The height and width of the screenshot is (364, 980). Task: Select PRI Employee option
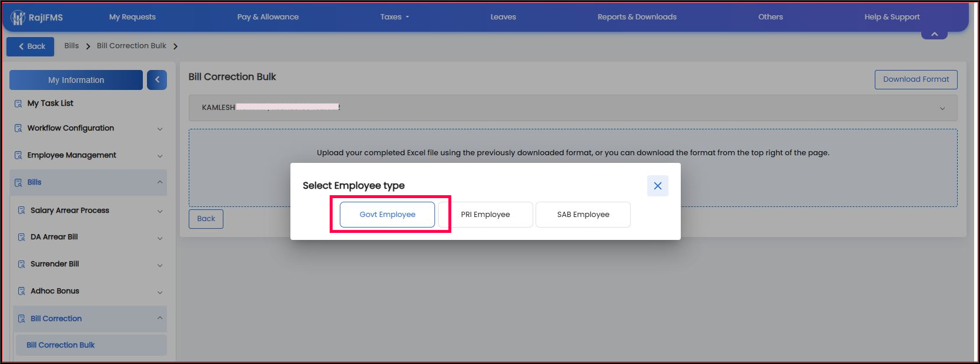[x=486, y=215]
